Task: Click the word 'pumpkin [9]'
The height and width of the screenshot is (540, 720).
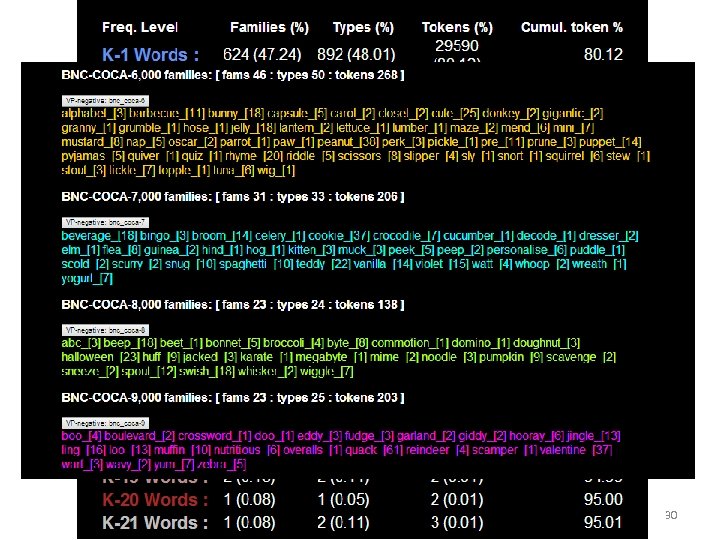Action: 512,357
